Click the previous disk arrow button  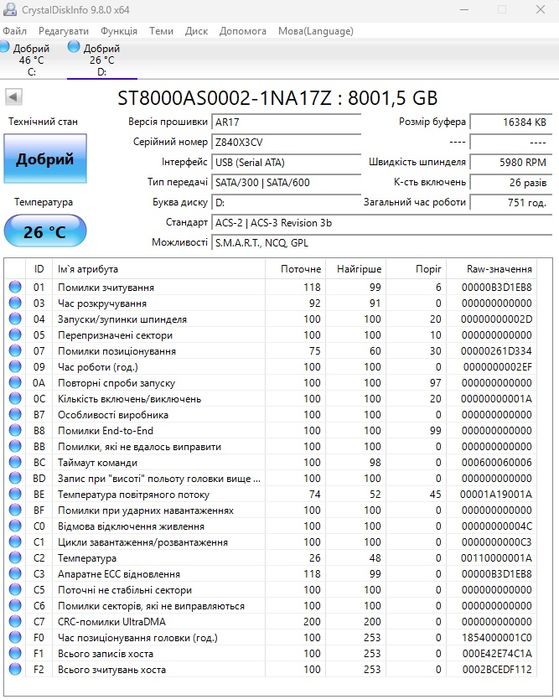pyautogui.click(x=13, y=97)
